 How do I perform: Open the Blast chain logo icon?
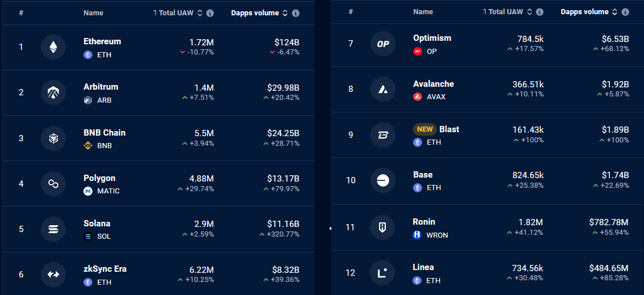383,135
